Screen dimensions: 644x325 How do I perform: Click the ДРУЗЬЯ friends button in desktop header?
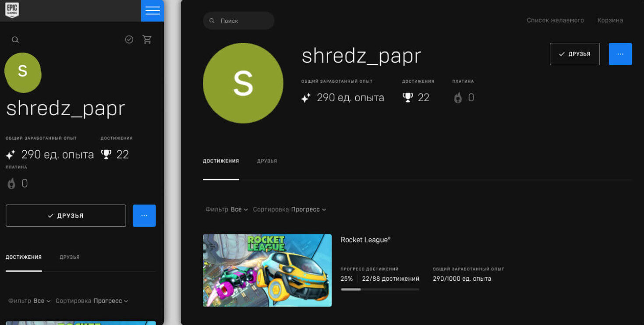(575, 54)
